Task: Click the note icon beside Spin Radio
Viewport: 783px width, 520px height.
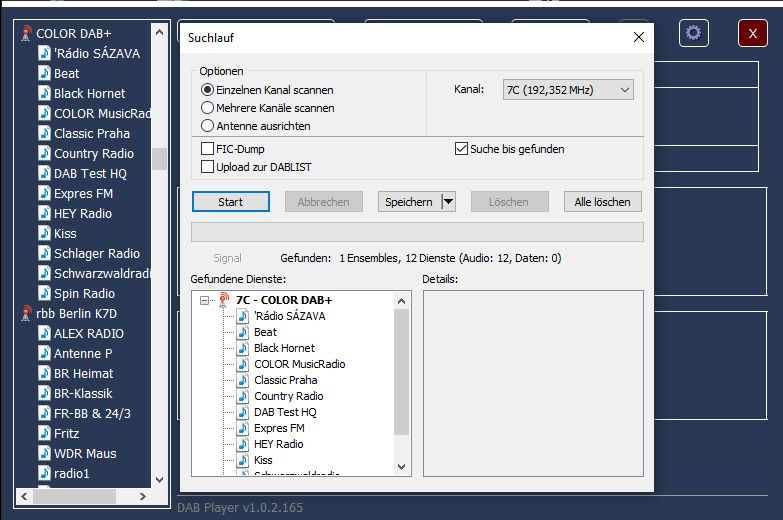Action: (44, 293)
